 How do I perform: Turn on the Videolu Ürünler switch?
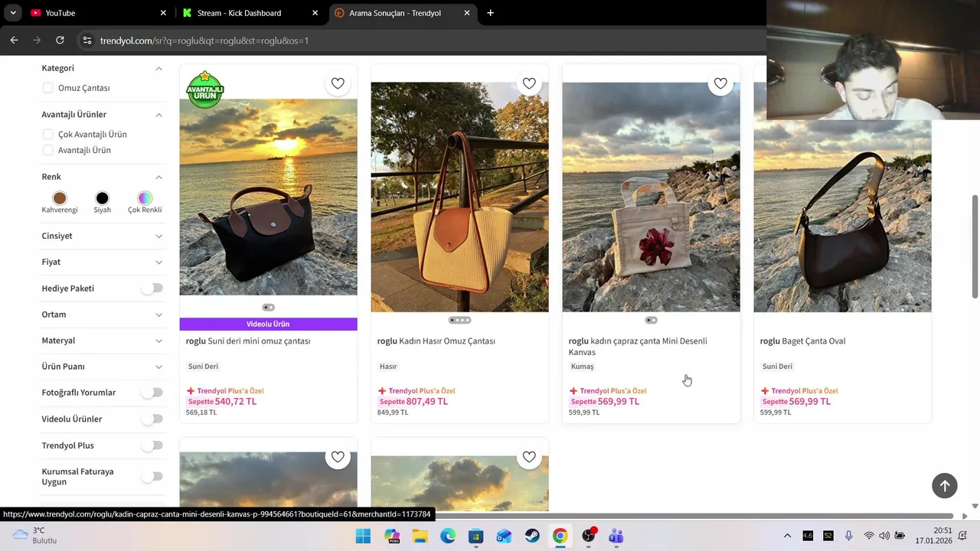tap(153, 419)
